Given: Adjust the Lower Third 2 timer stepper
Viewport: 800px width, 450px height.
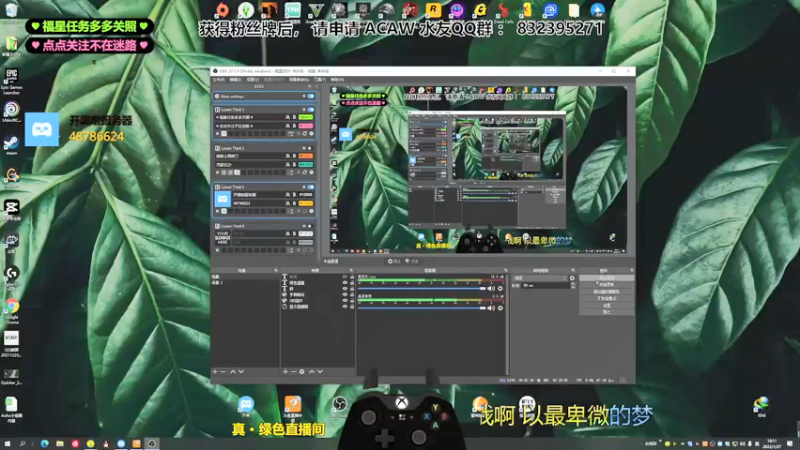Looking at the screenshot, I should [292, 172].
